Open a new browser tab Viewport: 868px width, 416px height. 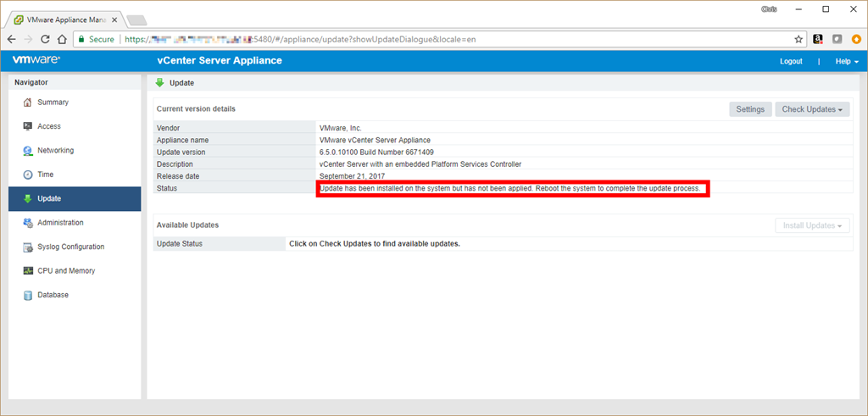coord(136,20)
